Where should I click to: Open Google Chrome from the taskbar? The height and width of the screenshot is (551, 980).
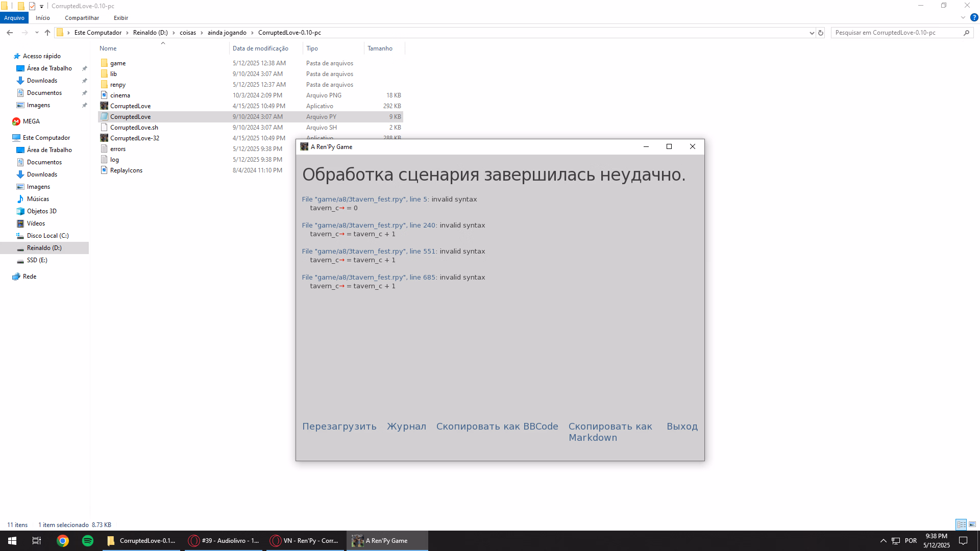(x=63, y=541)
